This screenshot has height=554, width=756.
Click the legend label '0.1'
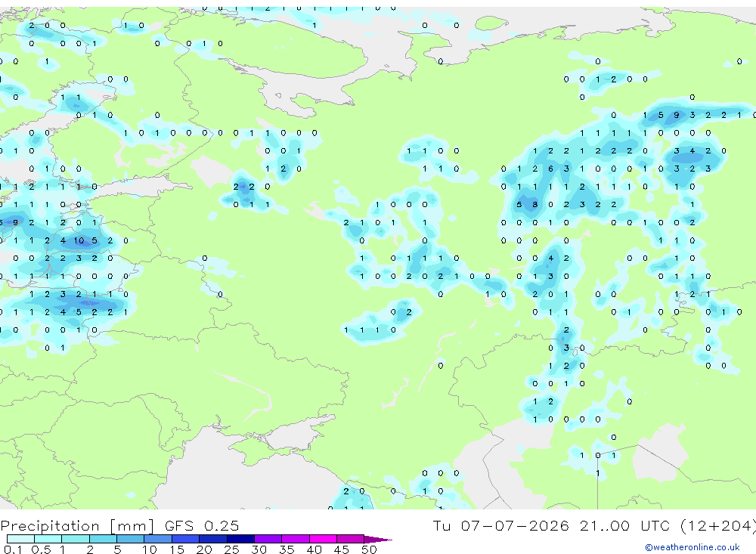click(x=13, y=549)
